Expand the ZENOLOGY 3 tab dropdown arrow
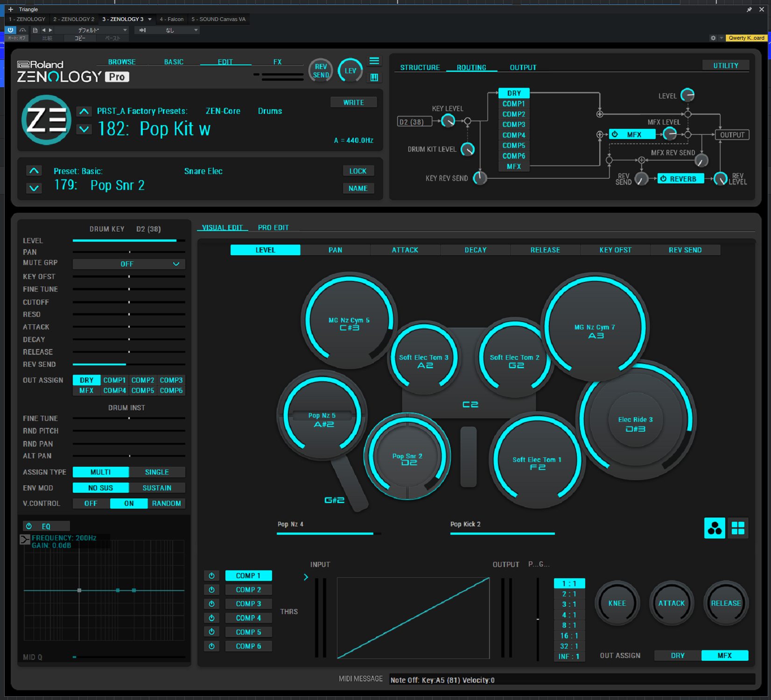 pyautogui.click(x=150, y=19)
